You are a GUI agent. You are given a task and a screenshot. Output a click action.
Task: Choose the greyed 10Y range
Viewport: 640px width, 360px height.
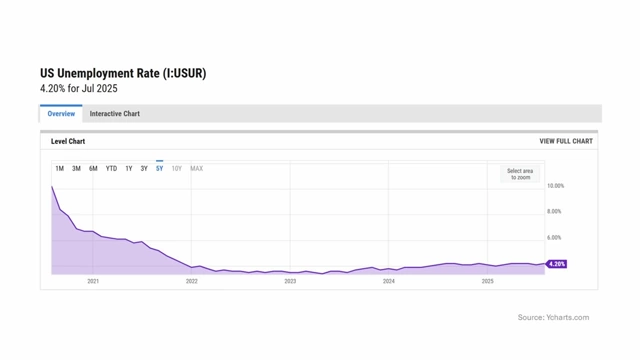coord(176,169)
